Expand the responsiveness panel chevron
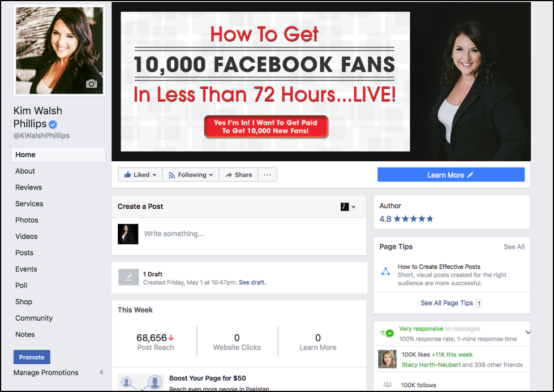The image size is (554, 392). coord(528,333)
